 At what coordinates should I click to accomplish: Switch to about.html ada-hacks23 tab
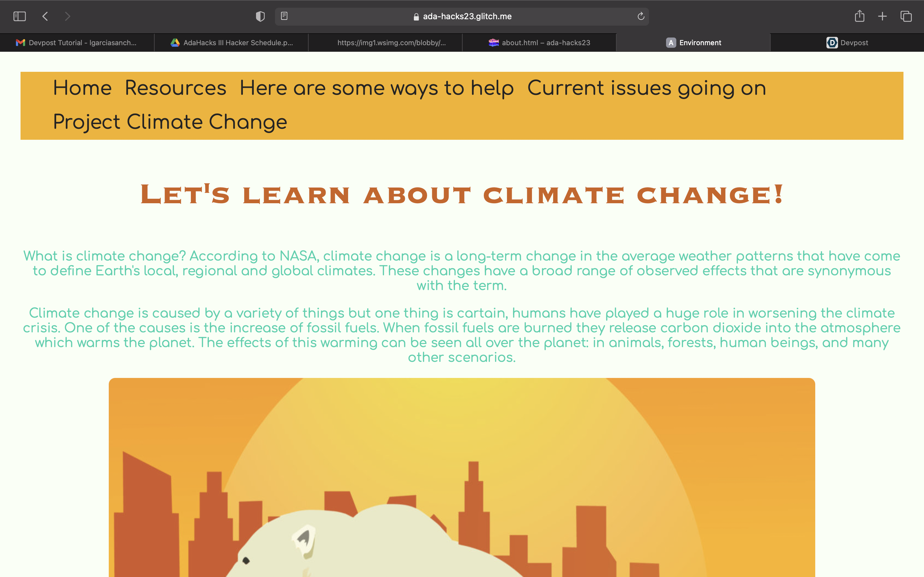pyautogui.click(x=539, y=43)
